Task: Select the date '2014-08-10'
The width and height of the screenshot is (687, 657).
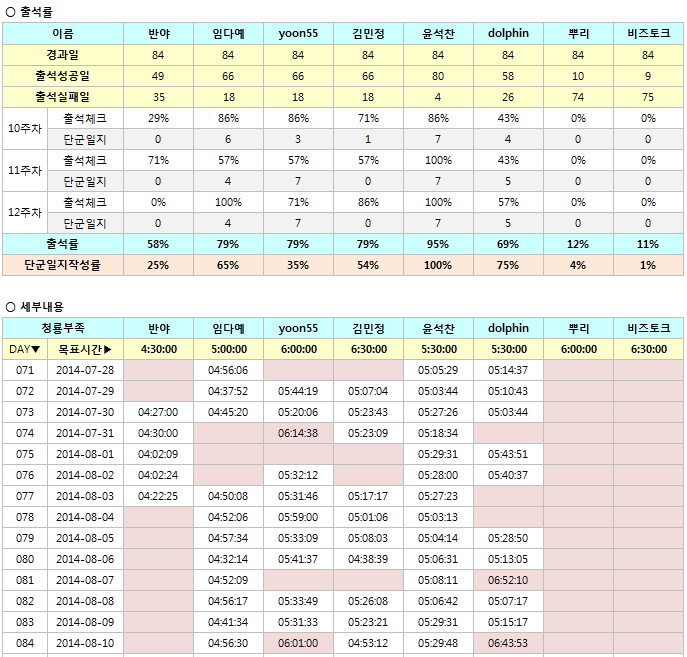Action: tap(85, 643)
